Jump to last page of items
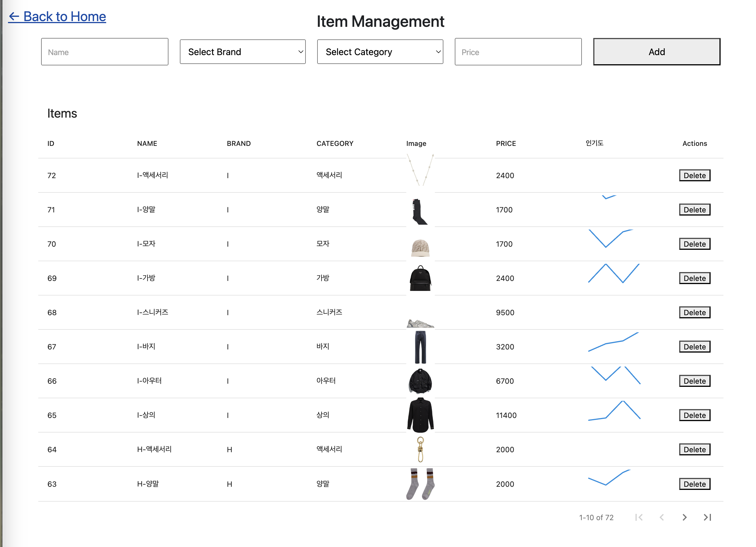The height and width of the screenshot is (547, 756). click(707, 517)
